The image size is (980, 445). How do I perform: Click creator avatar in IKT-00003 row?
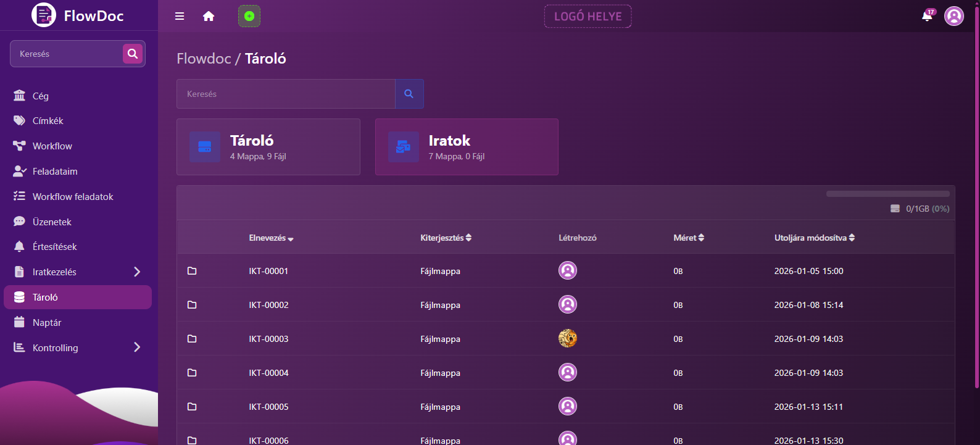(567, 338)
